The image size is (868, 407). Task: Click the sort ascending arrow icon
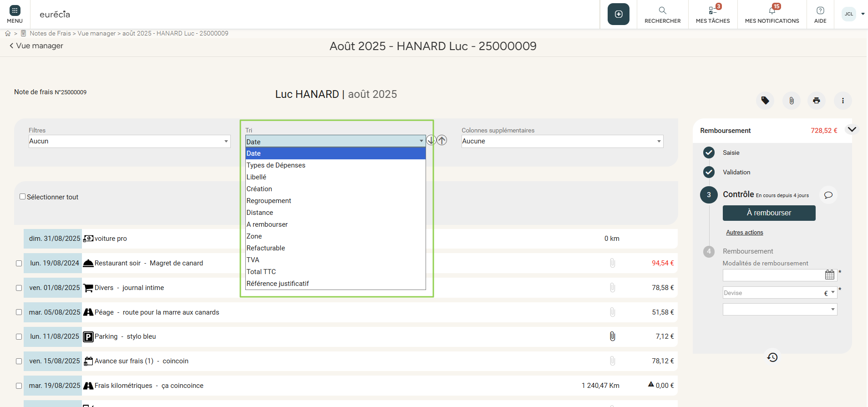click(442, 140)
